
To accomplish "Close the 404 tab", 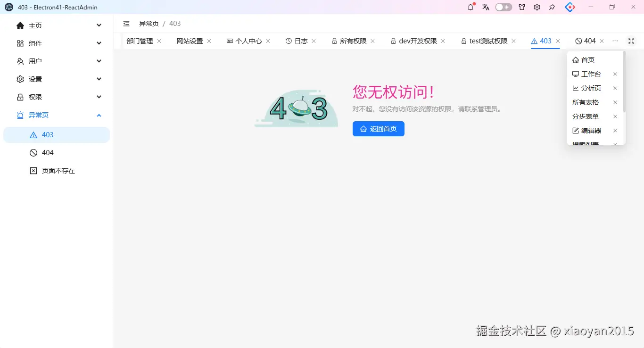I will [x=602, y=41].
